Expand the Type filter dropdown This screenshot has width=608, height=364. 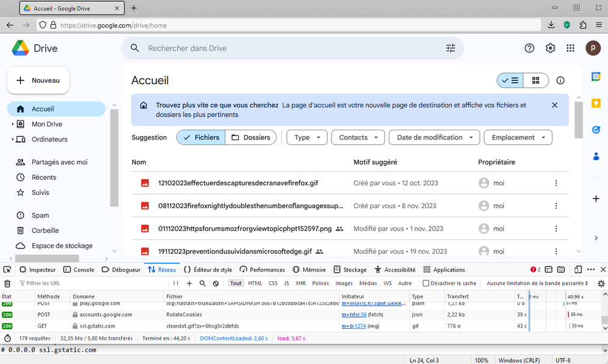coord(307,138)
